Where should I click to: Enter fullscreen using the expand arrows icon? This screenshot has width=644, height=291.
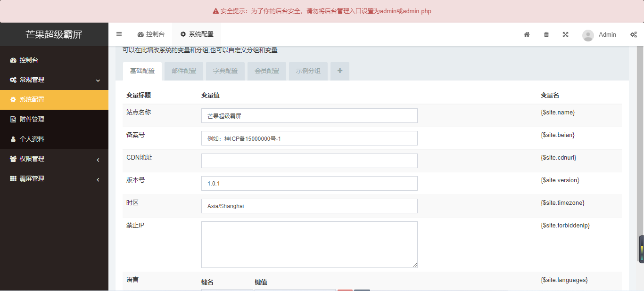(565, 34)
